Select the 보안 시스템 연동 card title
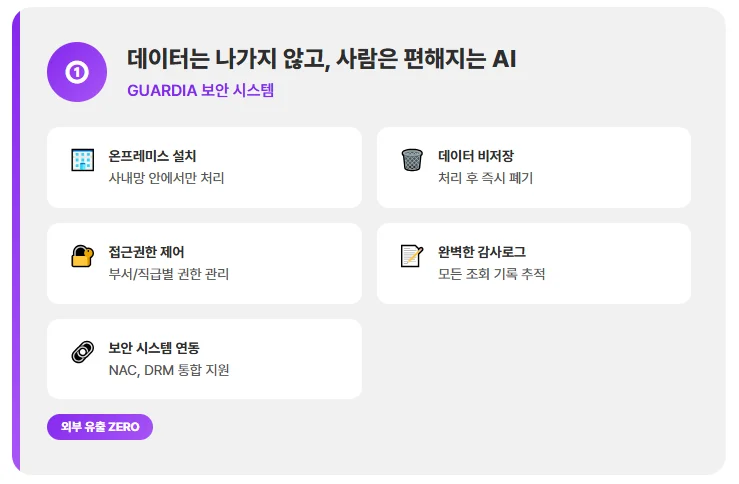The image size is (739, 484). 154,348
